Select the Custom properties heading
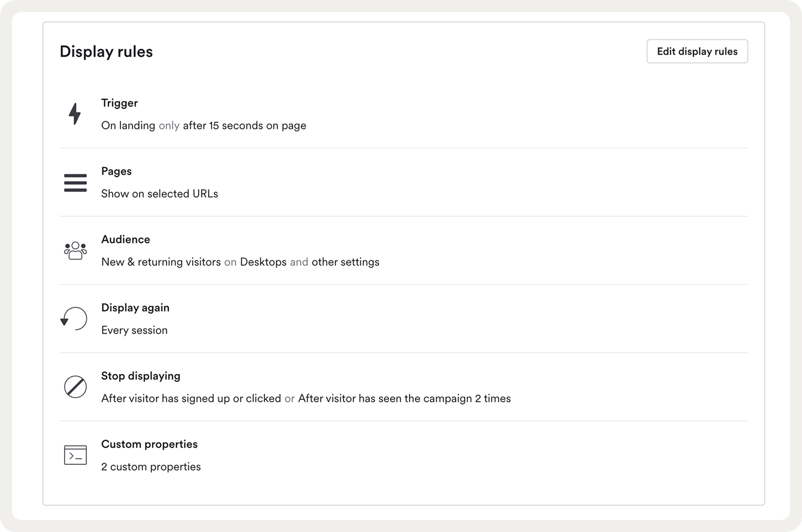The image size is (802, 532). (x=149, y=444)
